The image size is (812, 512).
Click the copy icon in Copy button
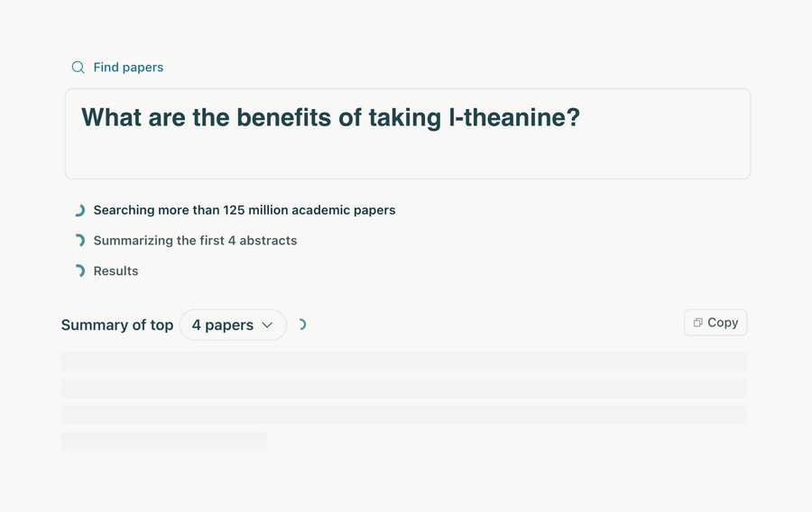coord(698,323)
